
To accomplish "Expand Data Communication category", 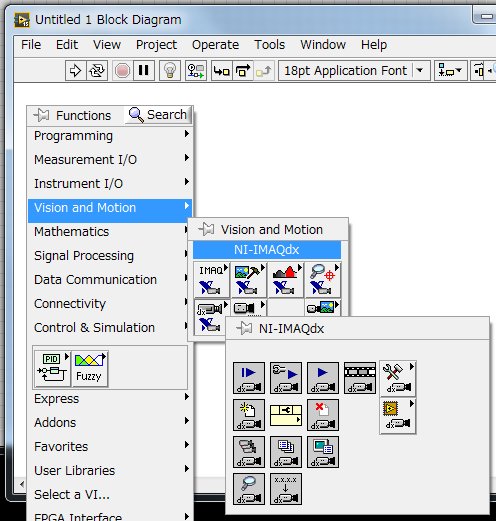I will pyautogui.click(x=109, y=280).
